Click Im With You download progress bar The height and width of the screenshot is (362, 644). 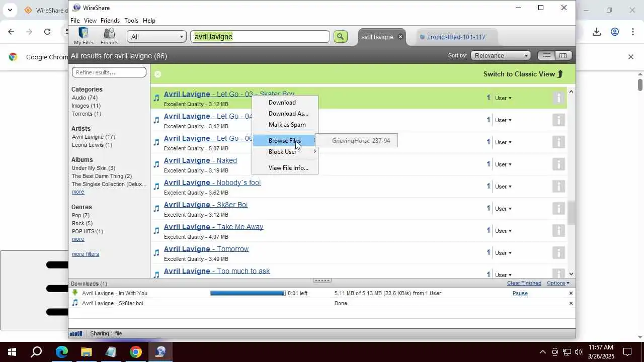click(248, 293)
